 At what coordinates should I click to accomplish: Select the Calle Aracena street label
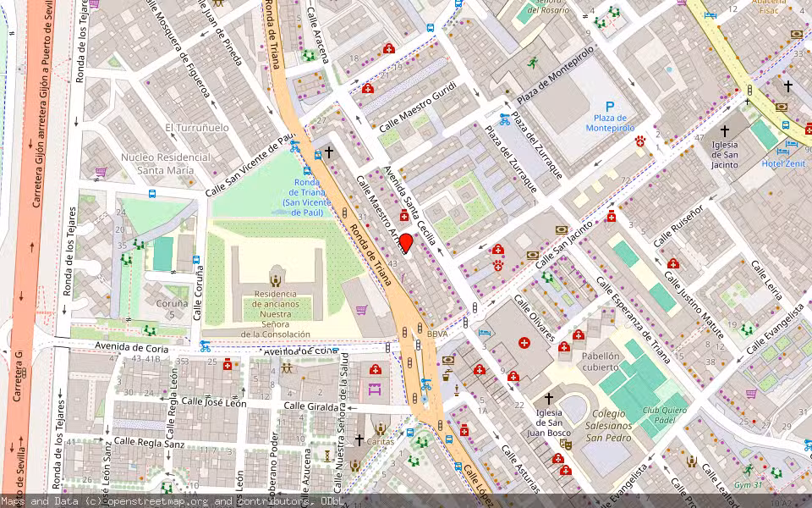(x=318, y=35)
